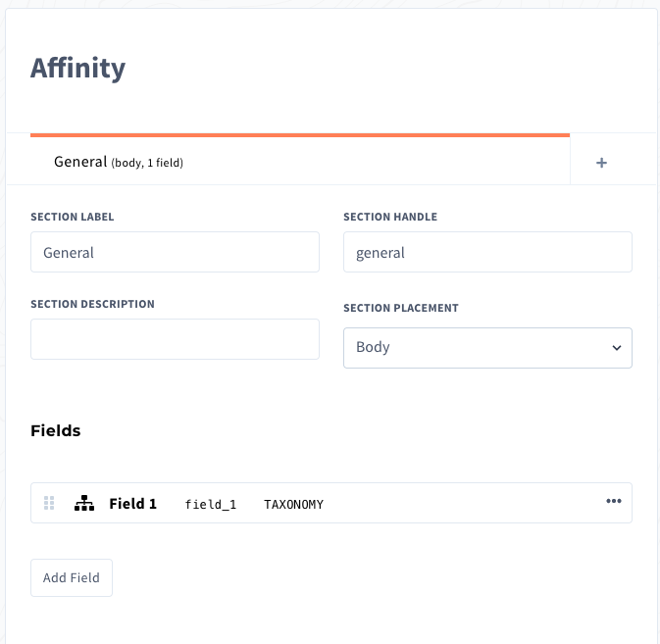
Task: Add a new section with plus icon
Action: coord(601,163)
